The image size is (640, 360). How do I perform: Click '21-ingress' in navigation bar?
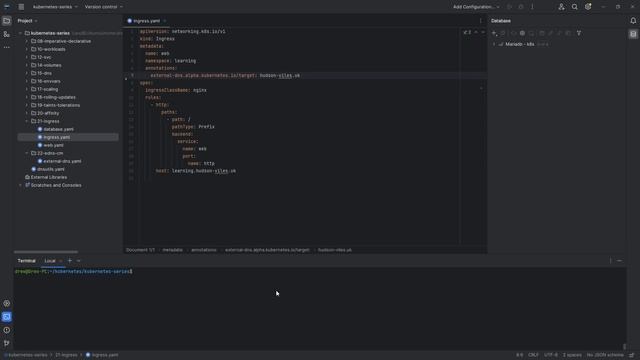(x=66, y=355)
